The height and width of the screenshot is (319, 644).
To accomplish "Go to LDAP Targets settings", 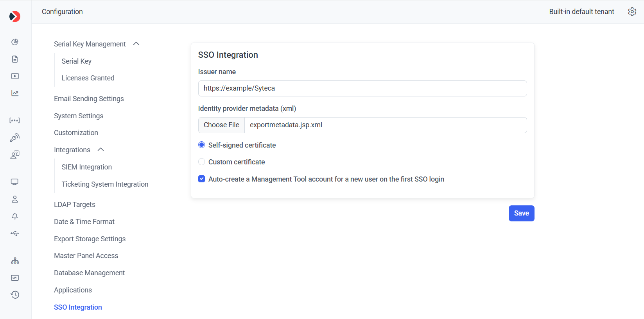I will click(75, 205).
